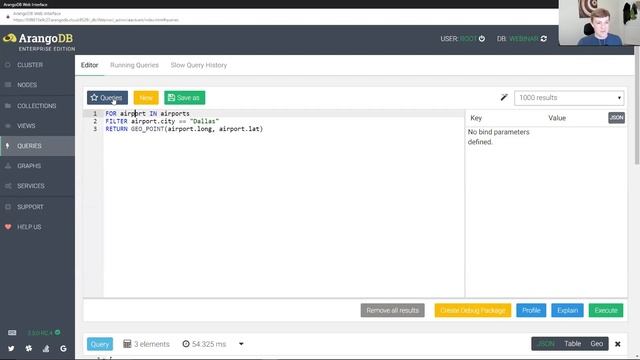Click line 2 of the query editor

coord(162,121)
